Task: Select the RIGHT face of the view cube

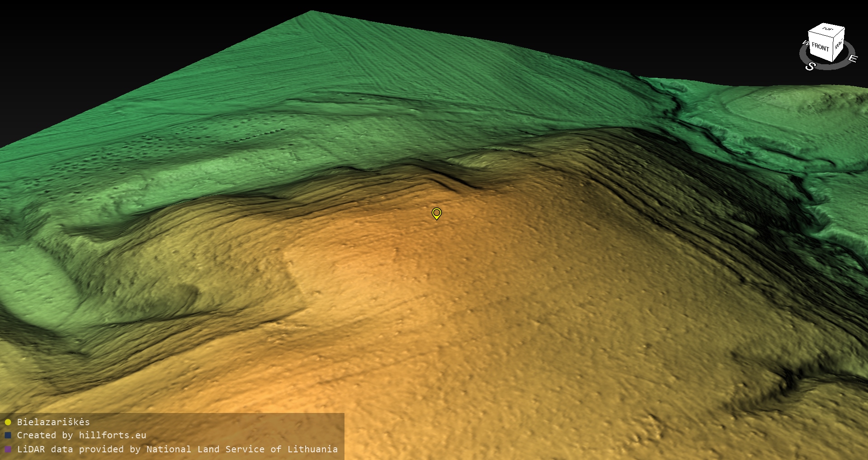Action: click(x=839, y=45)
